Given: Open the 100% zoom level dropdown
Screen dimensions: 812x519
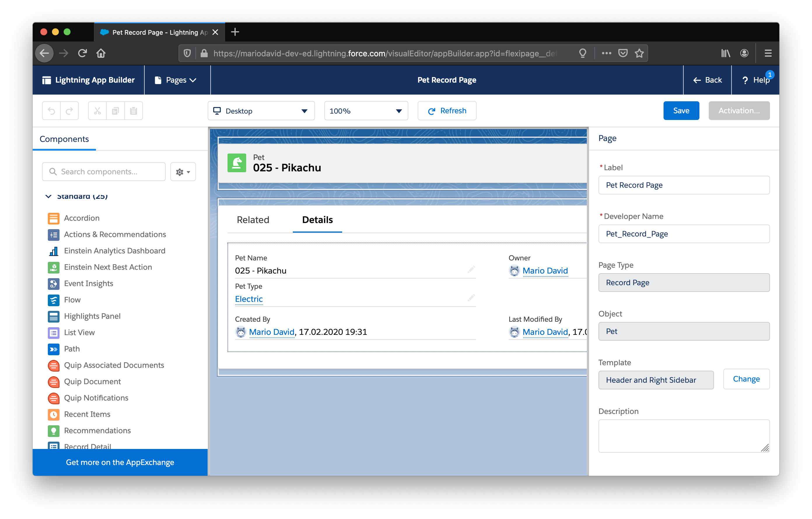Looking at the screenshot, I should pos(366,111).
